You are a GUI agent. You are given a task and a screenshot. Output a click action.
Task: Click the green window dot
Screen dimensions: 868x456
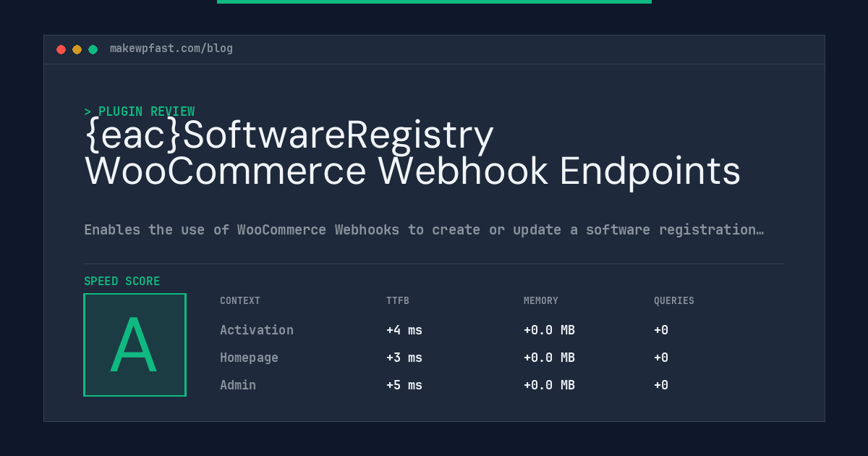tap(93, 49)
